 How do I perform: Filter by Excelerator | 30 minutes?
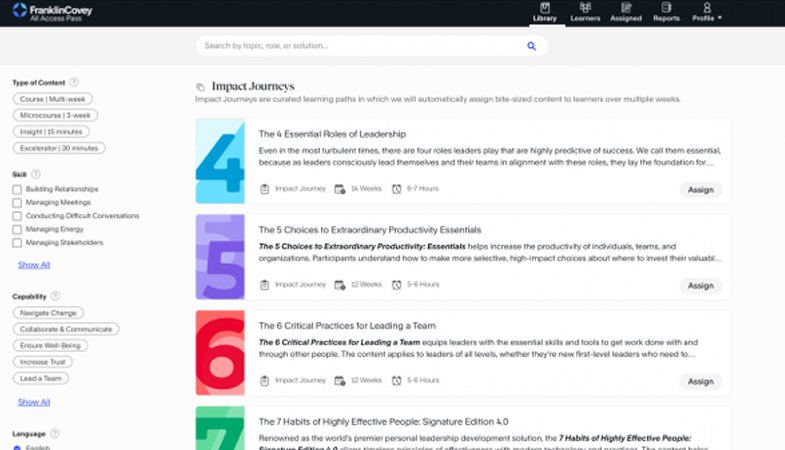coord(59,148)
